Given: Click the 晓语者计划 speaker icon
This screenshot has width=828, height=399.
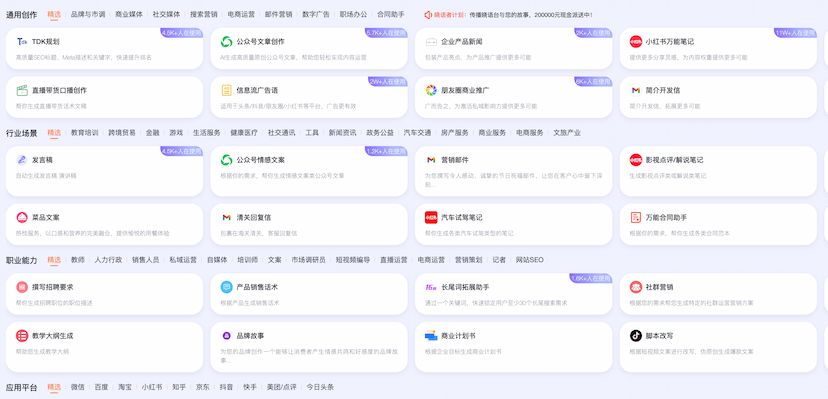Looking at the screenshot, I should tap(428, 15).
